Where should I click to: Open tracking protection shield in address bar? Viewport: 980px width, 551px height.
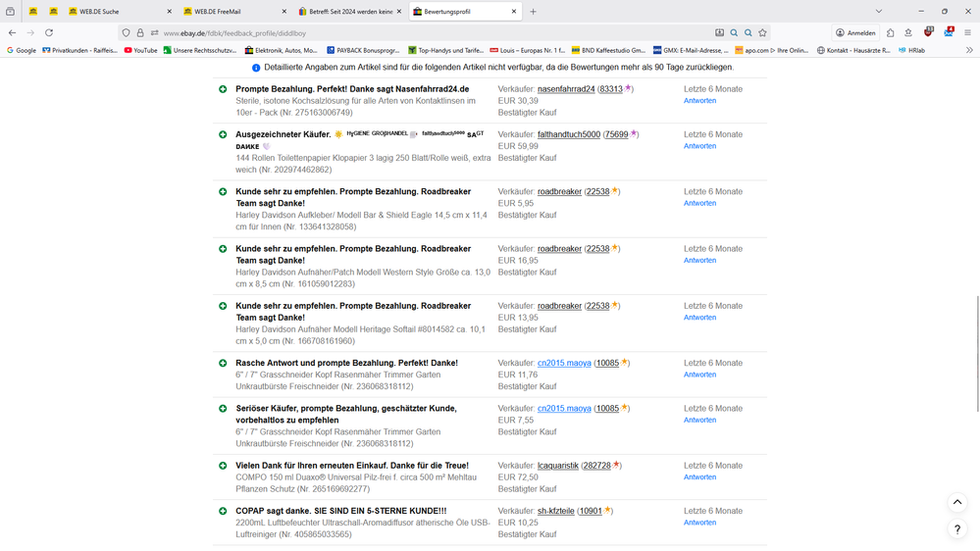point(127,33)
